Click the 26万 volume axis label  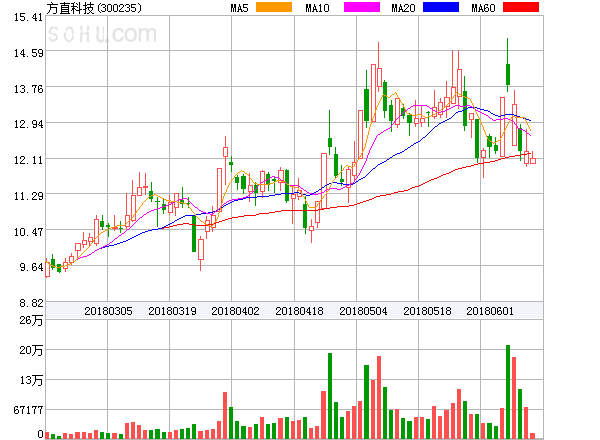coord(31,320)
